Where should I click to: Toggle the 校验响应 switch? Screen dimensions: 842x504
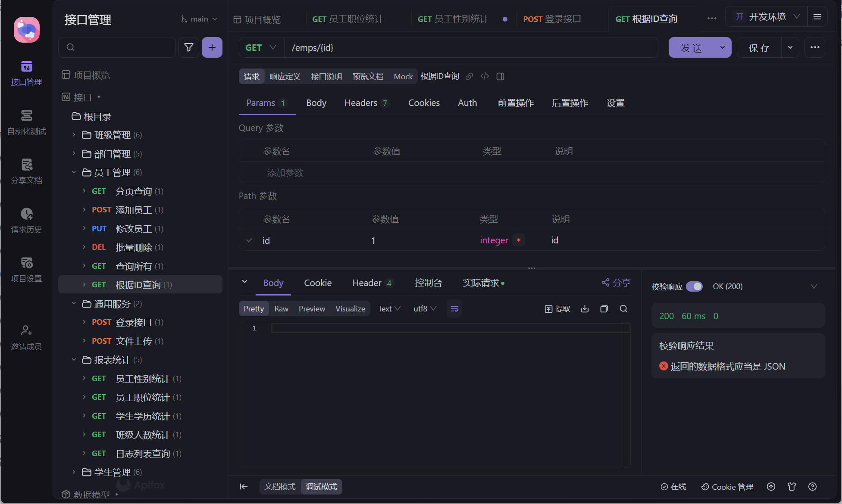pos(694,286)
